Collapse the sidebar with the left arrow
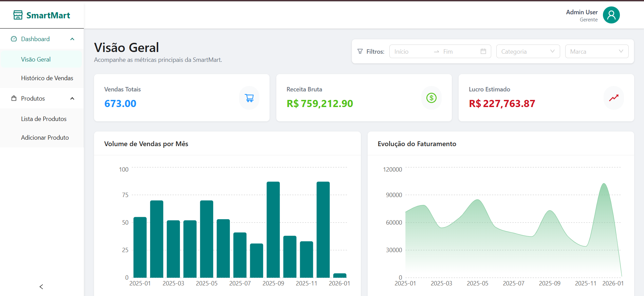The width and height of the screenshot is (644, 296). [x=41, y=287]
